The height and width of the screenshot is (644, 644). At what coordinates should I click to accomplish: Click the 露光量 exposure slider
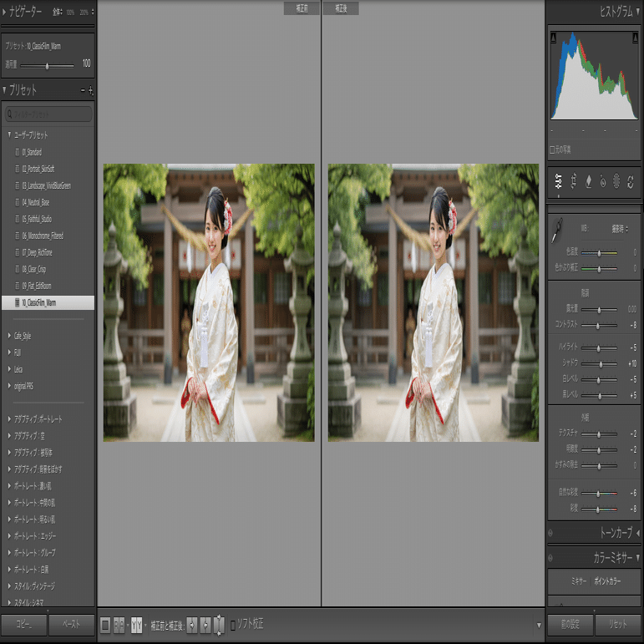coord(599,310)
